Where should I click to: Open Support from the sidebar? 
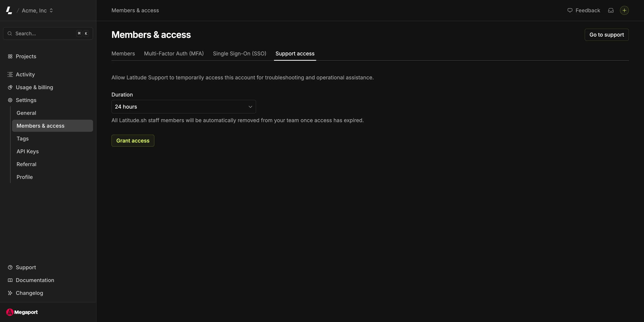coord(26,267)
